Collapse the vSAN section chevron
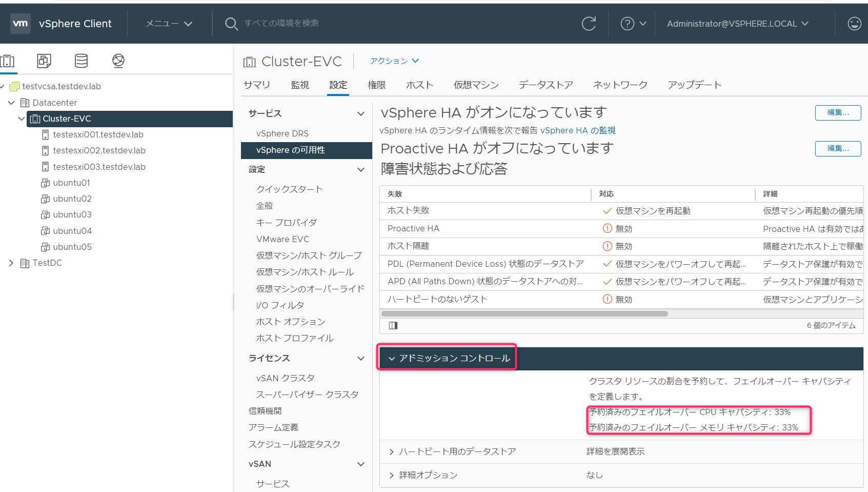The width and height of the screenshot is (868, 492). pyautogui.click(x=361, y=464)
